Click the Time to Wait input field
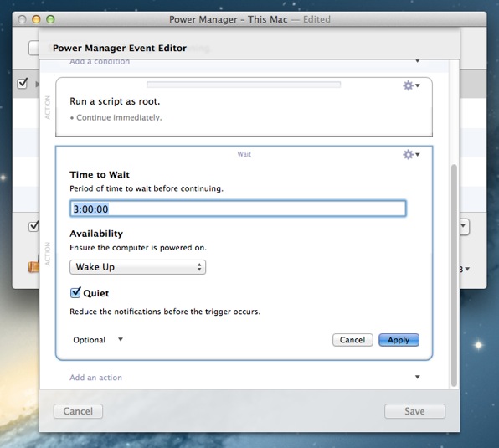Image resolution: width=499 pixels, height=448 pixels. point(238,209)
